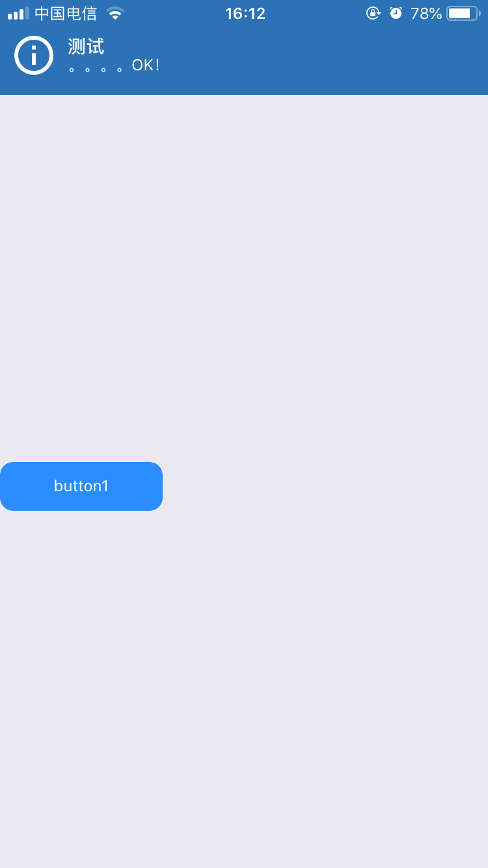Screen dimensions: 488x868
Task: Tap the 16:12 clock in status bar
Action: click(245, 13)
